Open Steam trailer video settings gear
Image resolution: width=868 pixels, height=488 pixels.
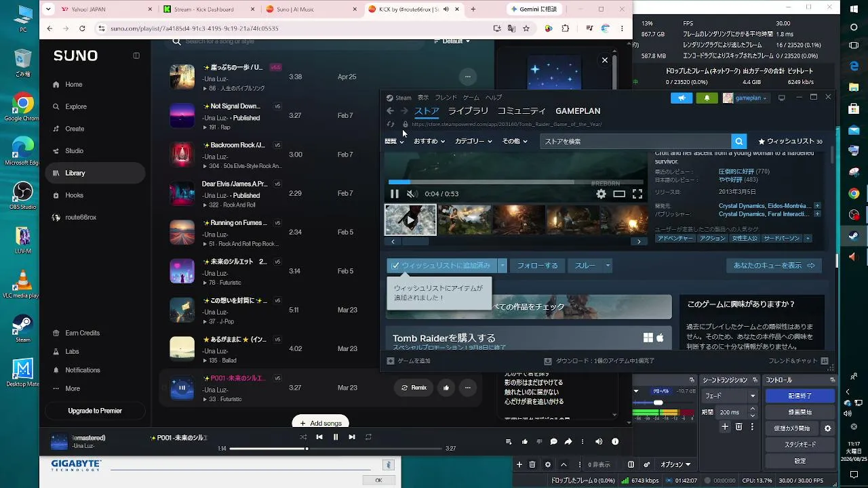coord(601,194)
